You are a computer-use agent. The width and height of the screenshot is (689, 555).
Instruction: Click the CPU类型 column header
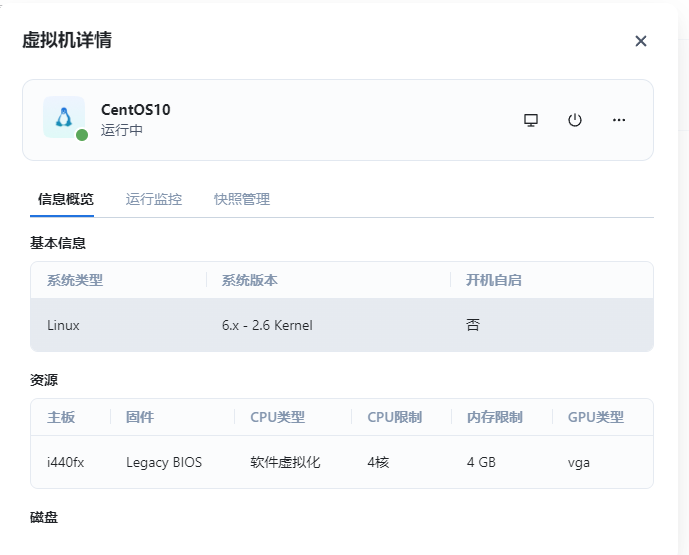(x=278, y=417)
